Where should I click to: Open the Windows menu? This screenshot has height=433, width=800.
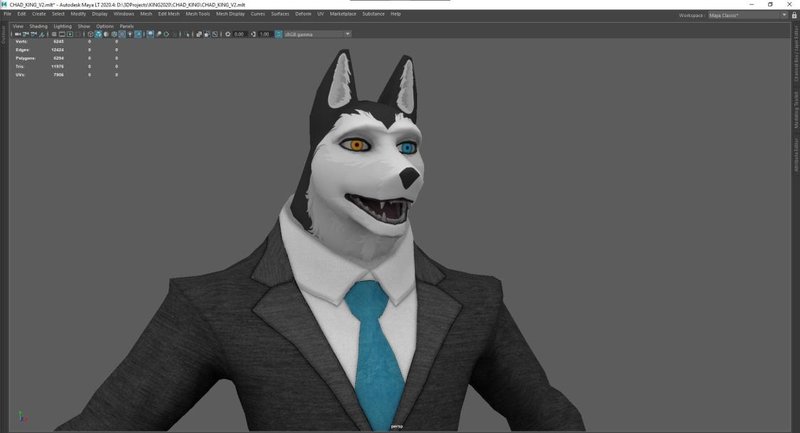(123, 14)
